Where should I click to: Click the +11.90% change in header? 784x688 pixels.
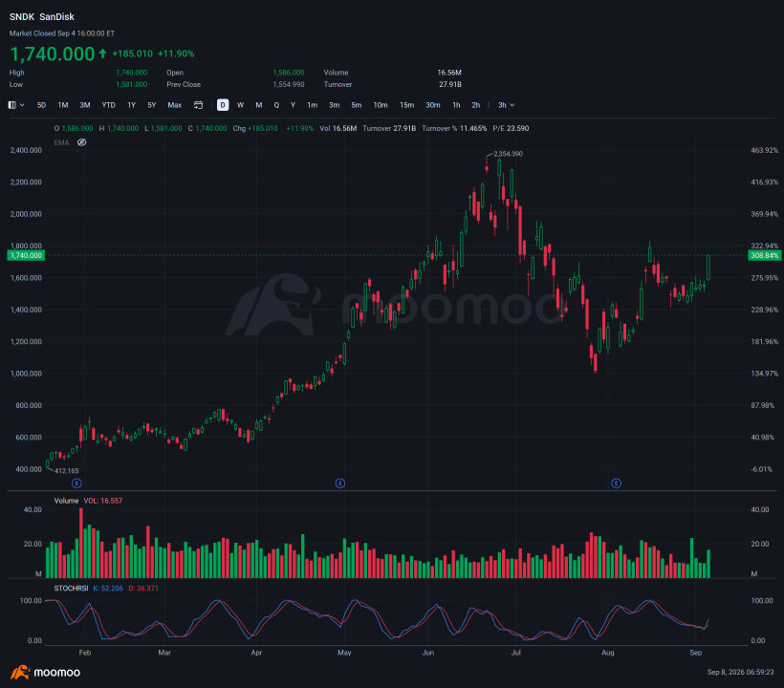tap(176, 54)
